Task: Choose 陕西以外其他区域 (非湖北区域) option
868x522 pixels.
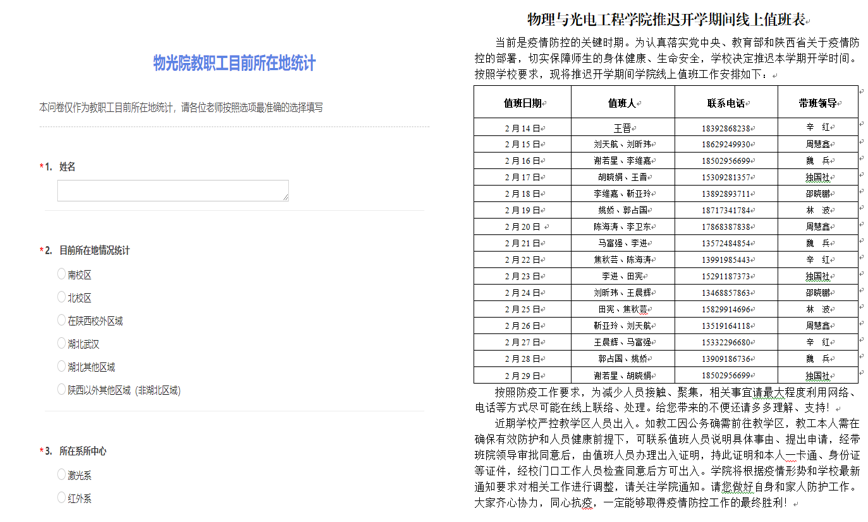Action: click(62, 390)
